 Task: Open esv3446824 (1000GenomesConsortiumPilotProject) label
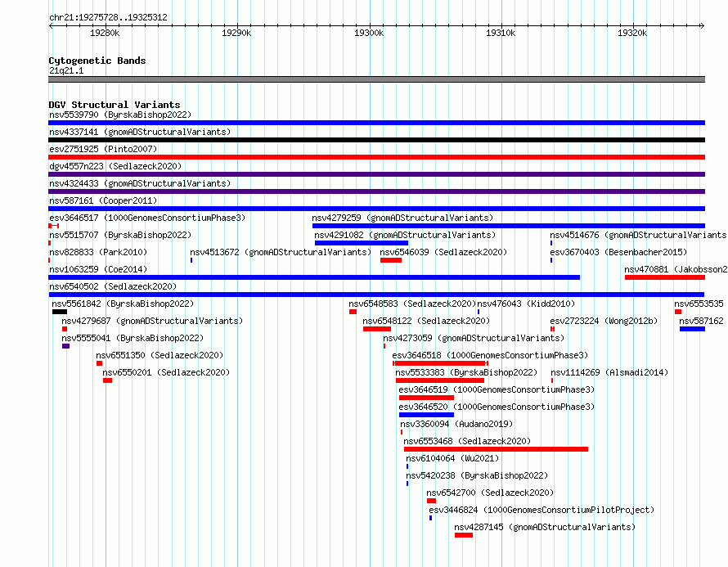click(542, 510)
